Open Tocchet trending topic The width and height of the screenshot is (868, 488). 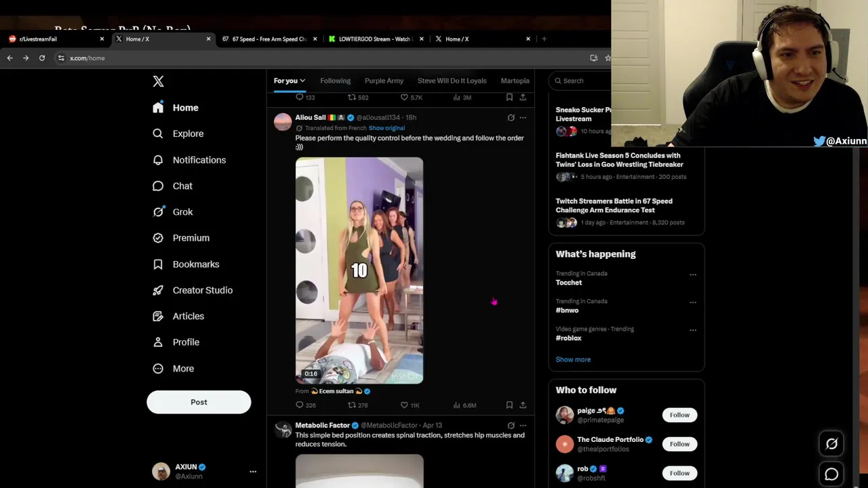[x=569, y=283]
